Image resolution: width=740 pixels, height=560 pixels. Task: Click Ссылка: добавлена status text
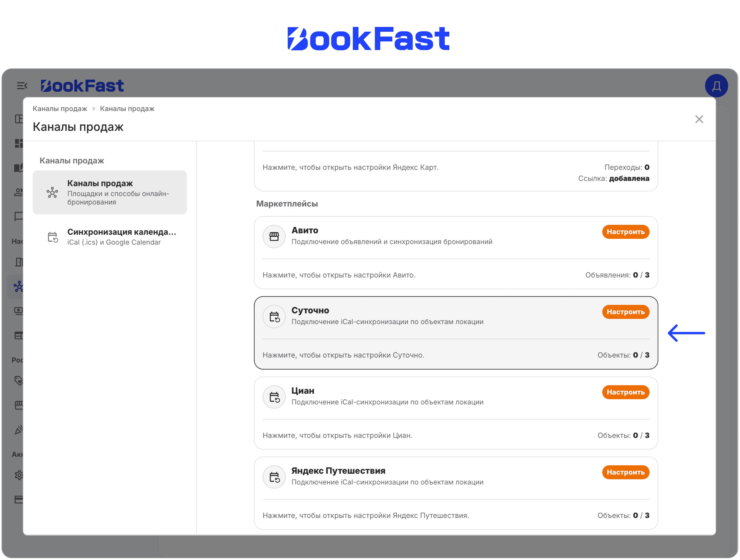[x=614, y=178]
